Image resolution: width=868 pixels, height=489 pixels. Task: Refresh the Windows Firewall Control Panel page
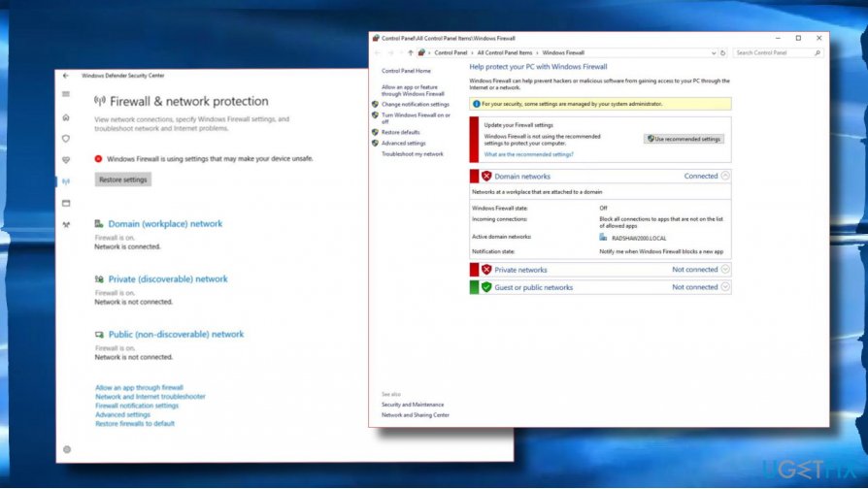722,53
